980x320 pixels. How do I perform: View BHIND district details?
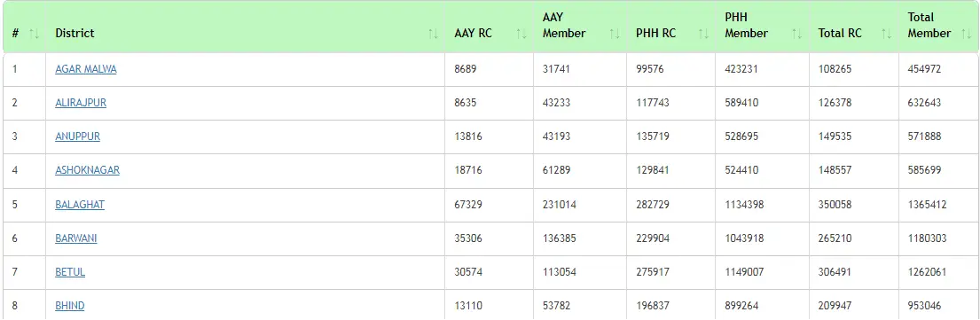point(70,306)
